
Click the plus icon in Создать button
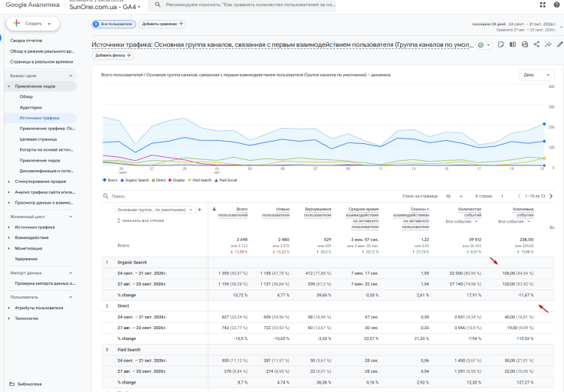pyautogui.click(x=16, y=24)
